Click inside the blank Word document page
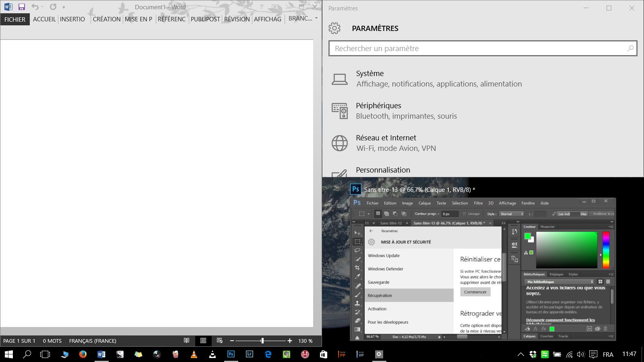644x362 pixels. click(x=157, y=183)
